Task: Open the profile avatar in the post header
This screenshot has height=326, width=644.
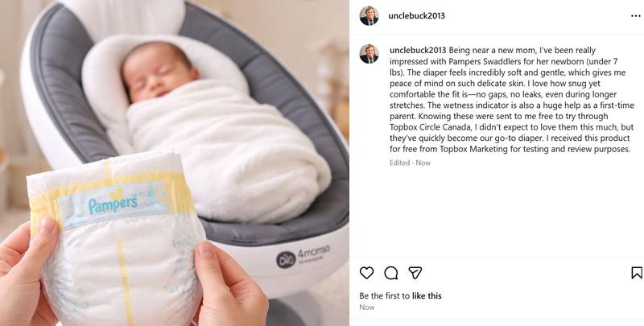Action: coord(369,16)
